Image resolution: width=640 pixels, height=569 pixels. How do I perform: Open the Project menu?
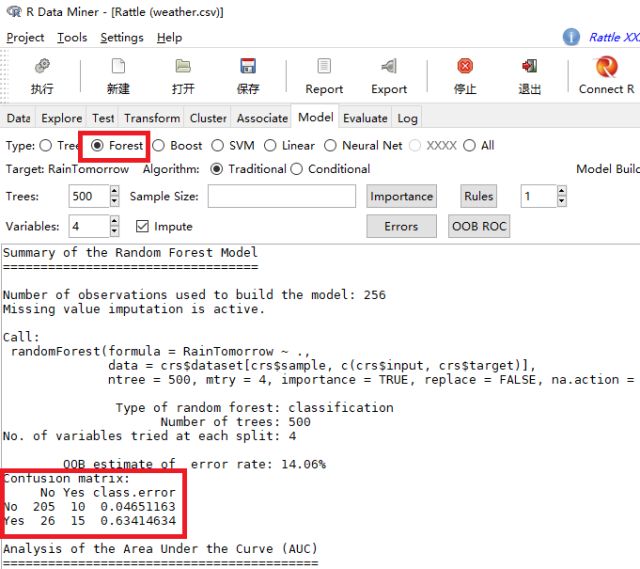pos(25,38)
